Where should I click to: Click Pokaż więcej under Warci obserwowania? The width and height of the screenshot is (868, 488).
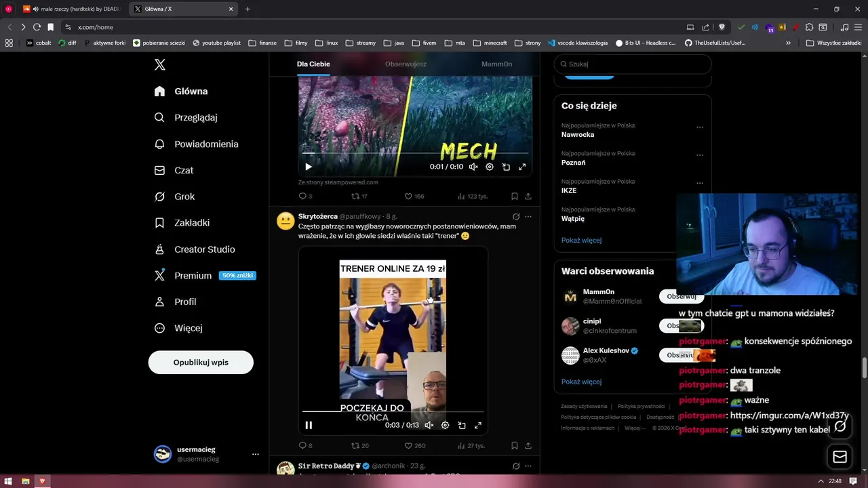[581, 382]
